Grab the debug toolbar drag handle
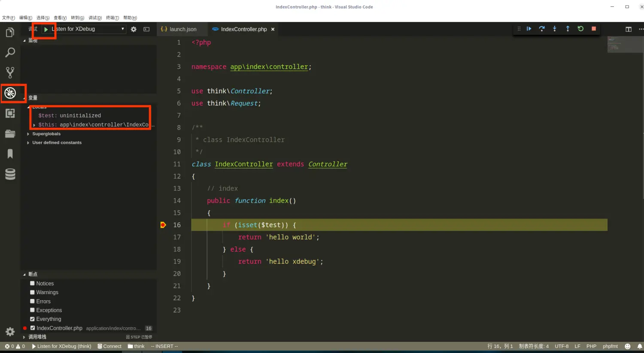The height and width of the screenshot is (353, 644). (519, 29)
